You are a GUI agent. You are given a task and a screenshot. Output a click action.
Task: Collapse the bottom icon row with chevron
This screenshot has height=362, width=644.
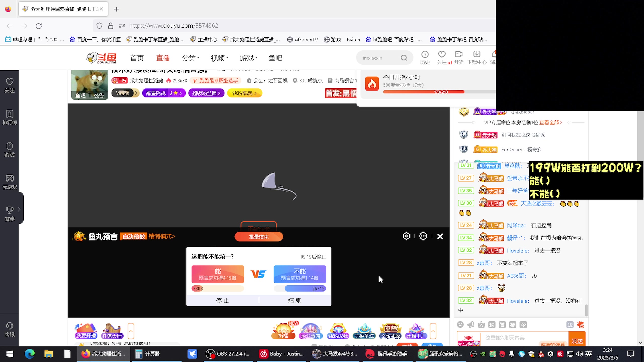[433, 331]
